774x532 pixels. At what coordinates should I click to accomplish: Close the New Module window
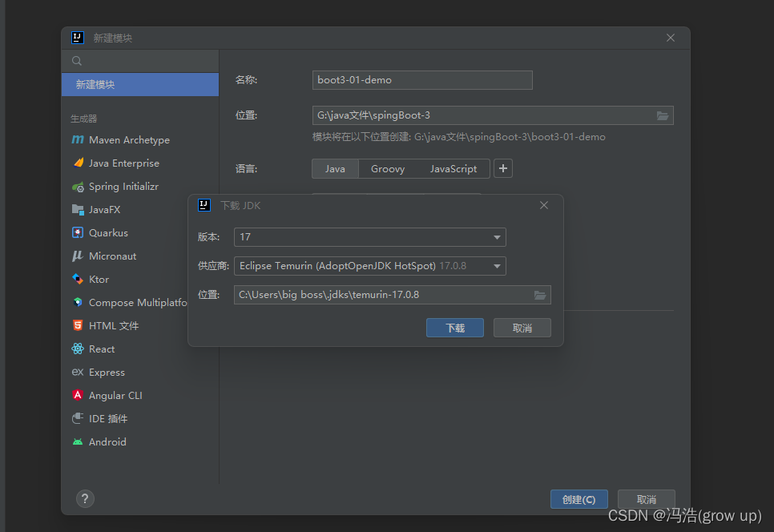click(x=671, y=38)
